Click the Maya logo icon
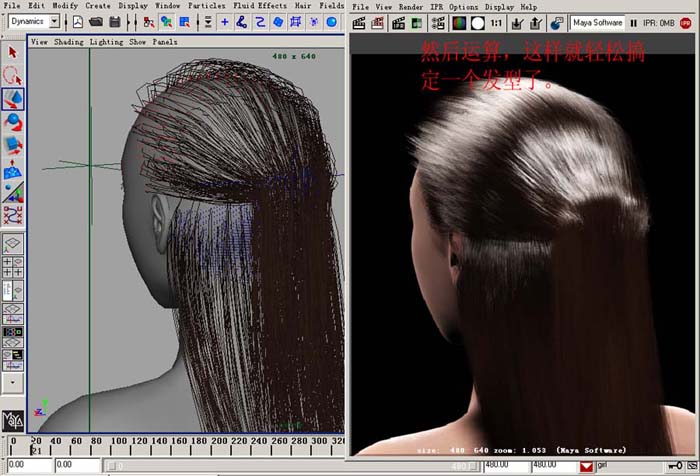The width and height of the screenshot is (700, 476). [12, 421]
